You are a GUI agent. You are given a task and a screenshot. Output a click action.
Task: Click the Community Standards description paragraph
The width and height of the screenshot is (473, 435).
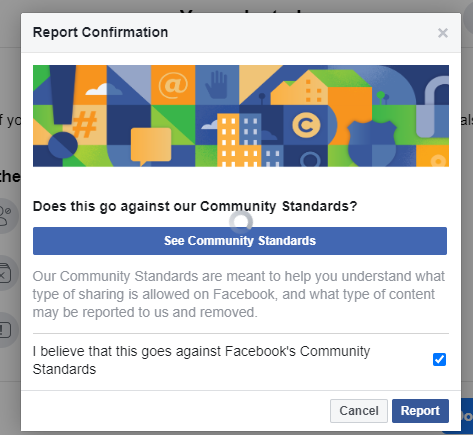pos(239,294)
